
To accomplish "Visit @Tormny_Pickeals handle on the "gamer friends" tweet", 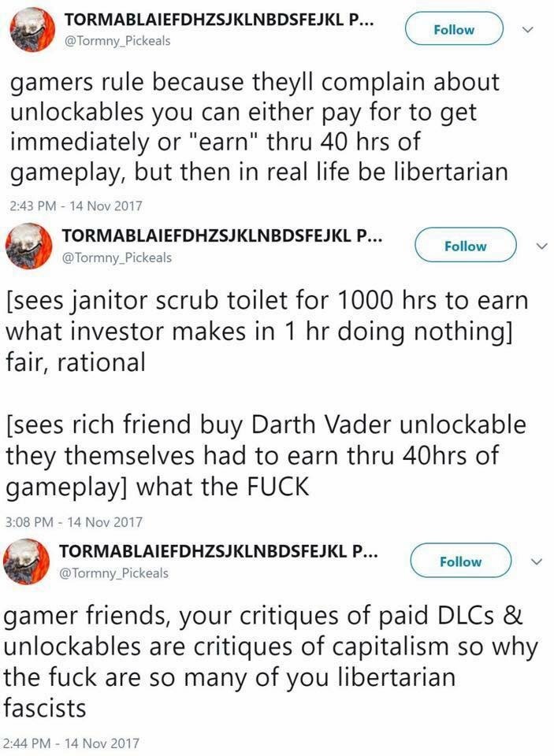I will pos(116,573).
